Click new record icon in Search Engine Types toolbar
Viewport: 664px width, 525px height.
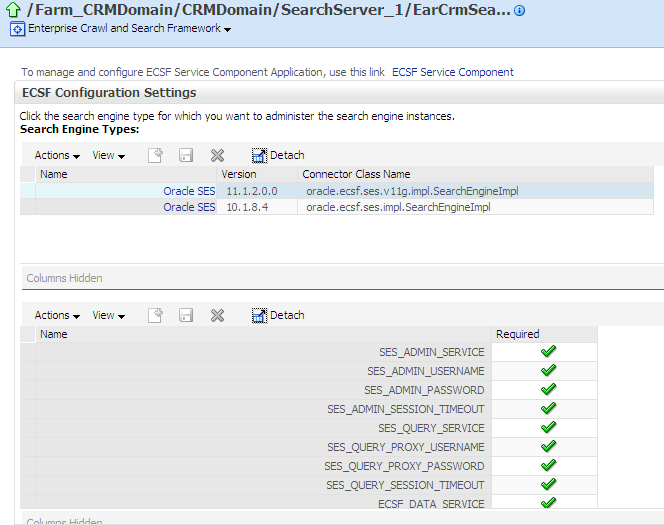click(x=156, y=155)
